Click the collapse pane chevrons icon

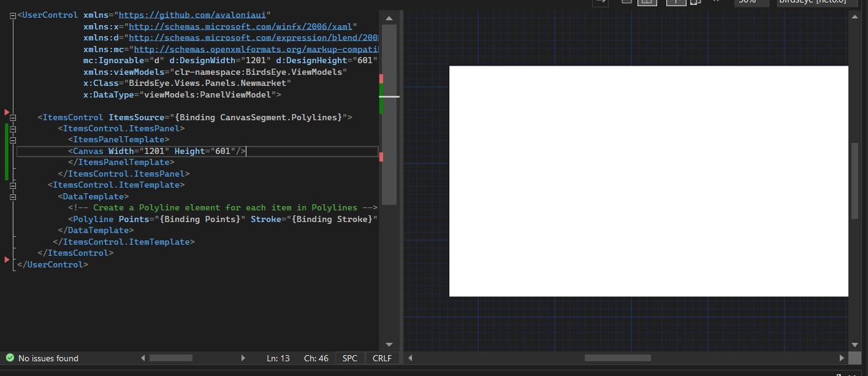click(x=715, y=2)
